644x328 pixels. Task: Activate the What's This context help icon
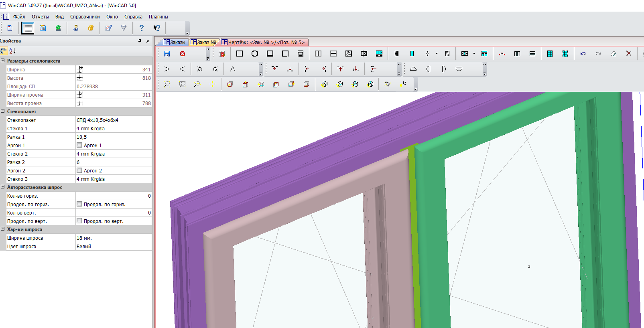tap(156, 28)
